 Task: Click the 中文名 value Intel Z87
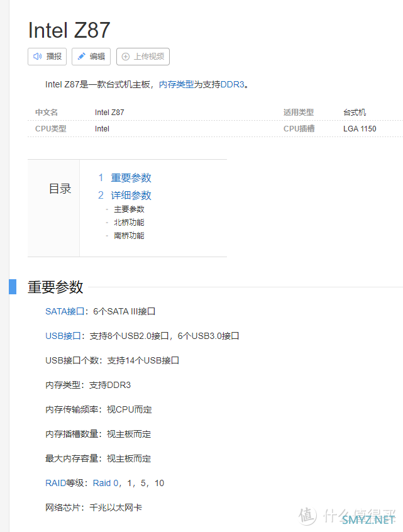(x=109, y=113)
